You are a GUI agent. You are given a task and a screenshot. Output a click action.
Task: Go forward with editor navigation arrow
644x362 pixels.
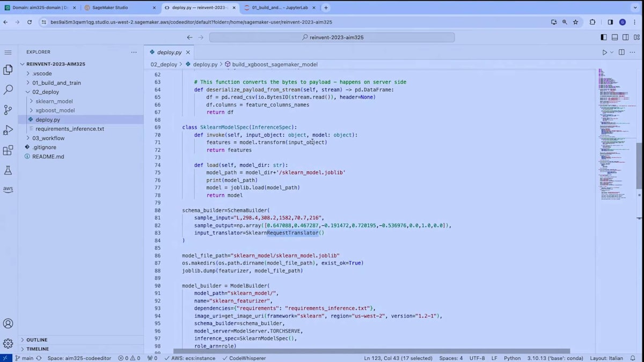tap(201, 38)
